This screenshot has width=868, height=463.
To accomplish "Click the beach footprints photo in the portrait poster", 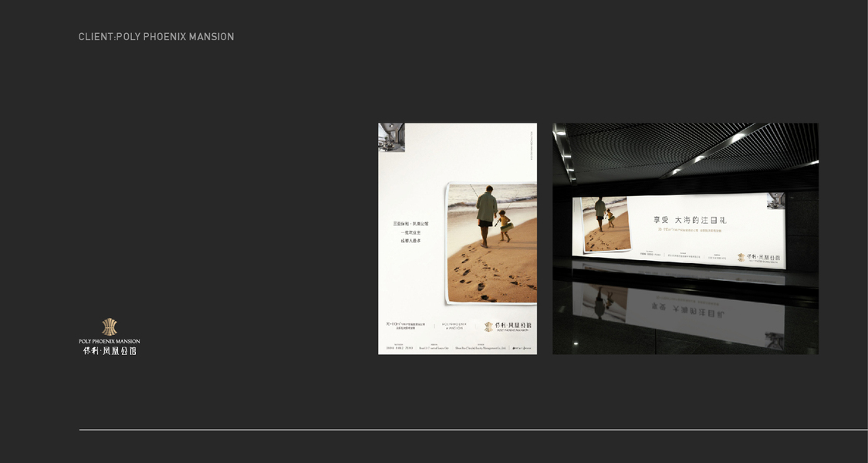I will click(x=491, y=244).
